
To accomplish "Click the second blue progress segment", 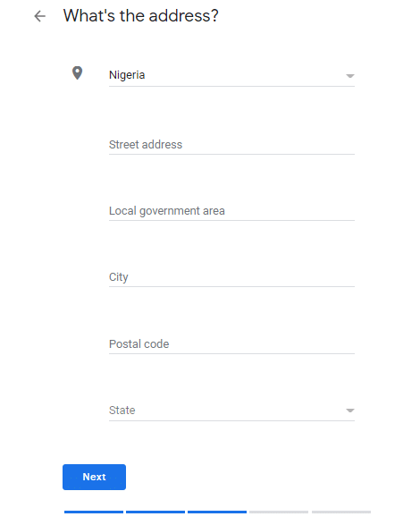I will (x=155, y=512).
